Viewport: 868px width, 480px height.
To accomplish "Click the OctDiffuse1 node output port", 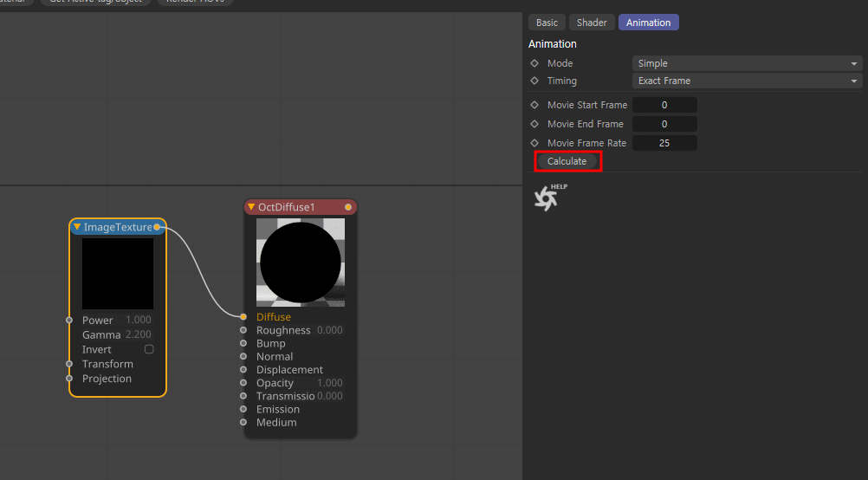I will [x=348, y=207].
